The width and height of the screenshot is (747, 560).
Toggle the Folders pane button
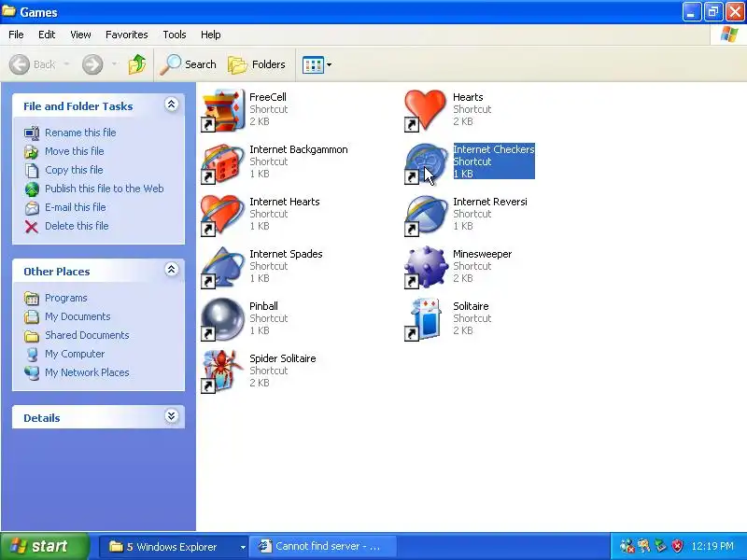pyautogui.click(x=257, y=64)
